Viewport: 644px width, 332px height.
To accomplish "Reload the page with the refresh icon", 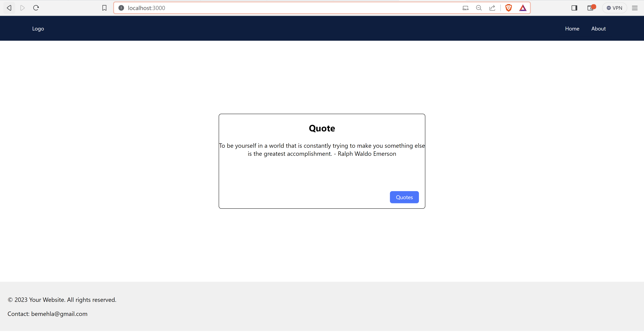I will click(x=36, y=8).
